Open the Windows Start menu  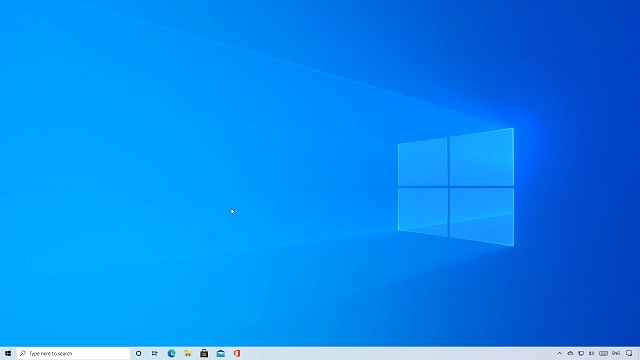click(8, 353)
